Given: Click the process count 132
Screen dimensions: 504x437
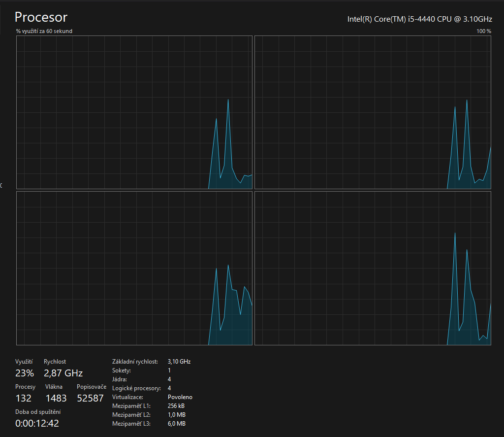Looking at the screenshot, I should click(x=23, y=398).
